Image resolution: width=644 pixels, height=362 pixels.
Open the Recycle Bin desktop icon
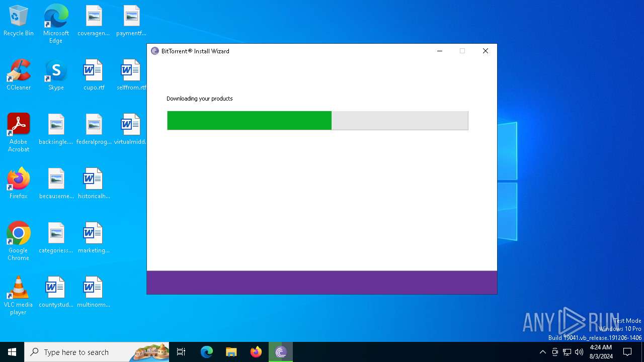point(19,21)
